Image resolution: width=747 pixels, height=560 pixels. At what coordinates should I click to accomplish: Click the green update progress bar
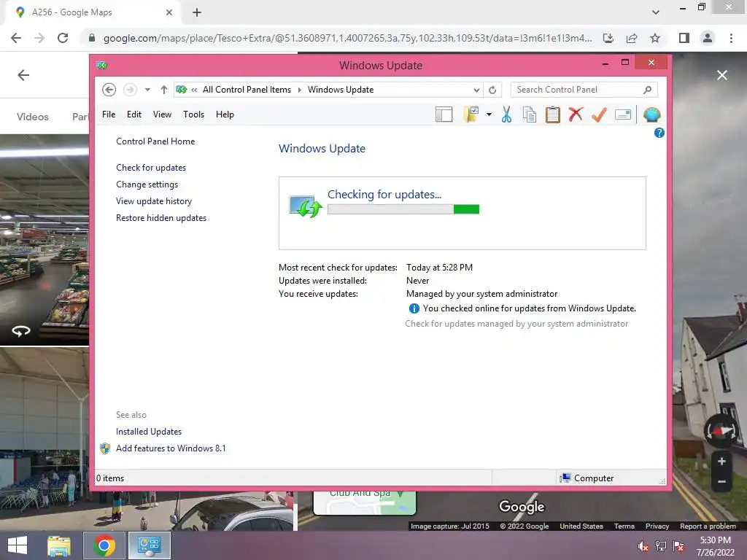pos(403,209)
